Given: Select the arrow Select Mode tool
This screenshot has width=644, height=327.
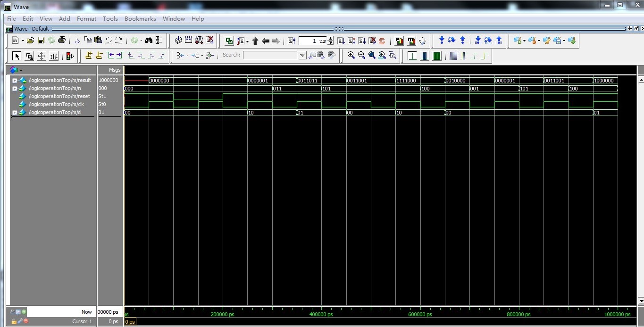Looking at the screenshot, I should (x=17, y=56).
